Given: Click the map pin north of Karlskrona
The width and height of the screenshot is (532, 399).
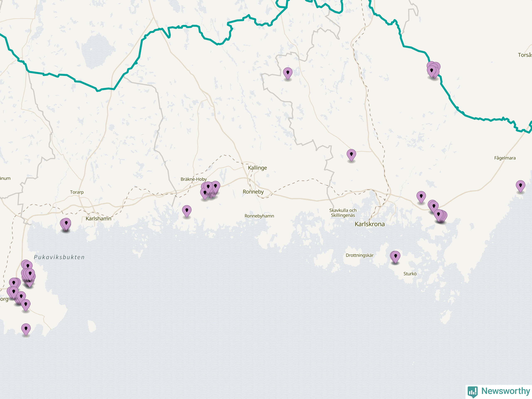Looking at the screenshot, I should pyautogui.click(x=351, y=155).
